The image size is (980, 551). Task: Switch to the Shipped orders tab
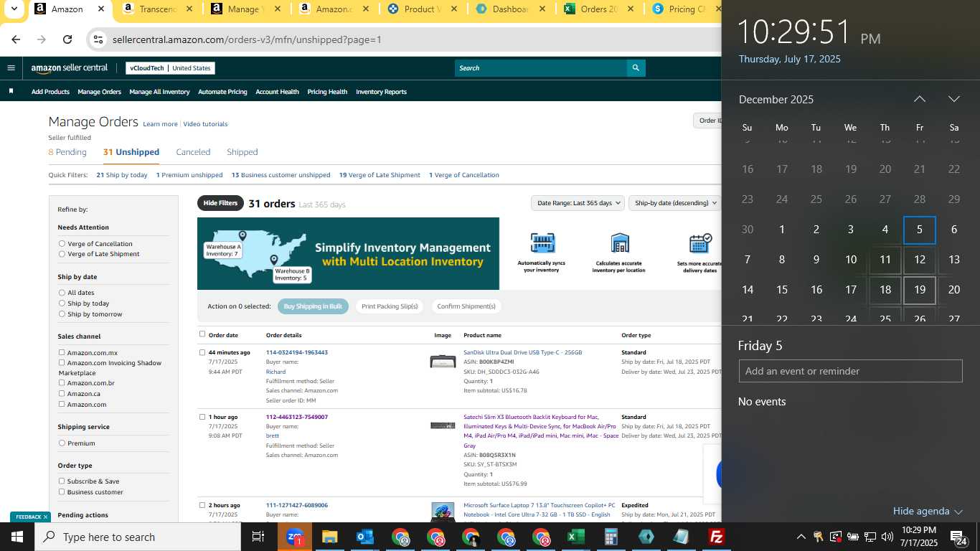[242, 152]
